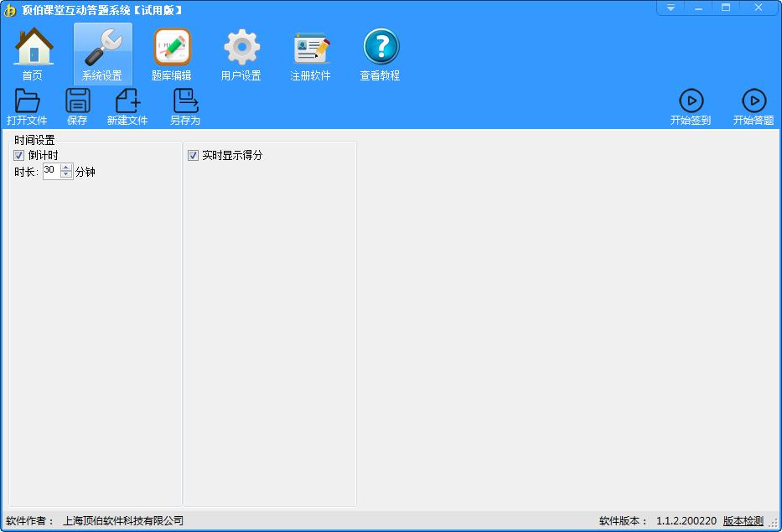The image size is (782, 532).
Task: Close the application window
Action: pos(759,8)
